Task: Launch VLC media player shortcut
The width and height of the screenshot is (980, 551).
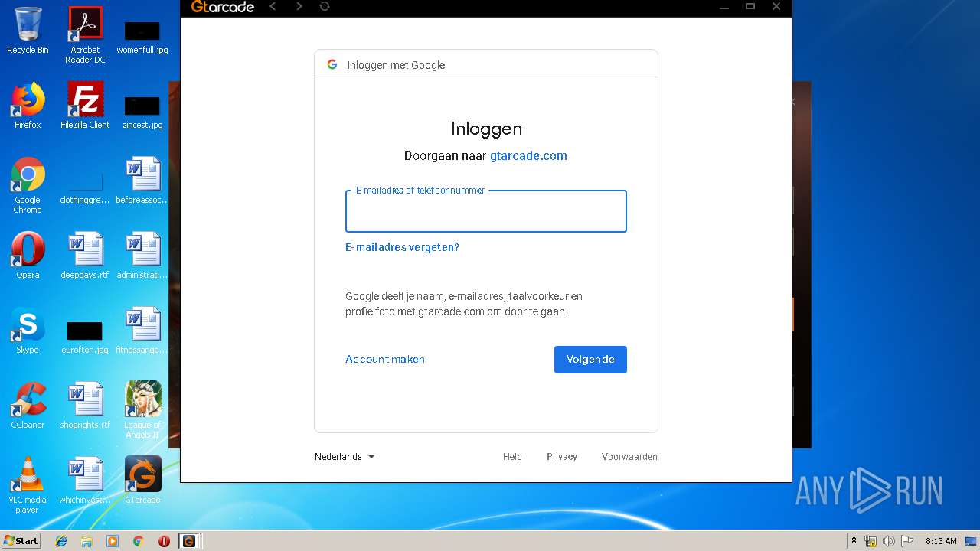Action: (x=28, y=485)
